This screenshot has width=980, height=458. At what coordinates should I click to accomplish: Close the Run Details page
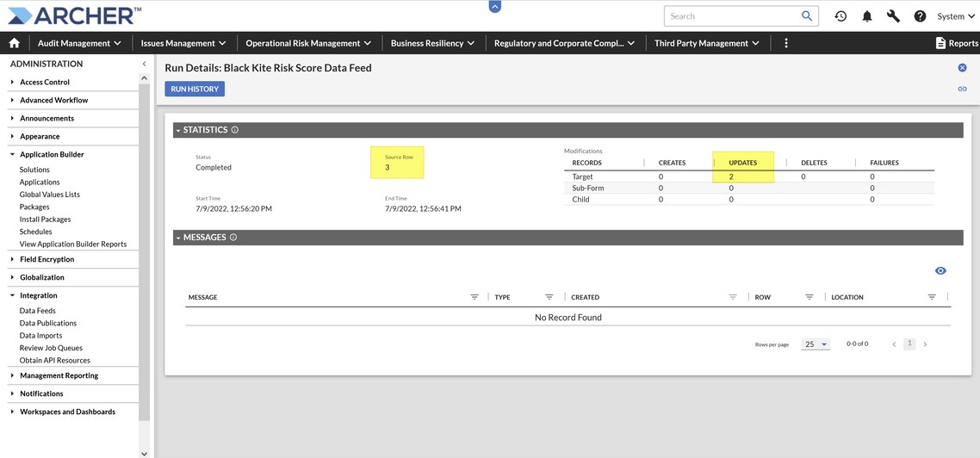[x=963, y=67]
